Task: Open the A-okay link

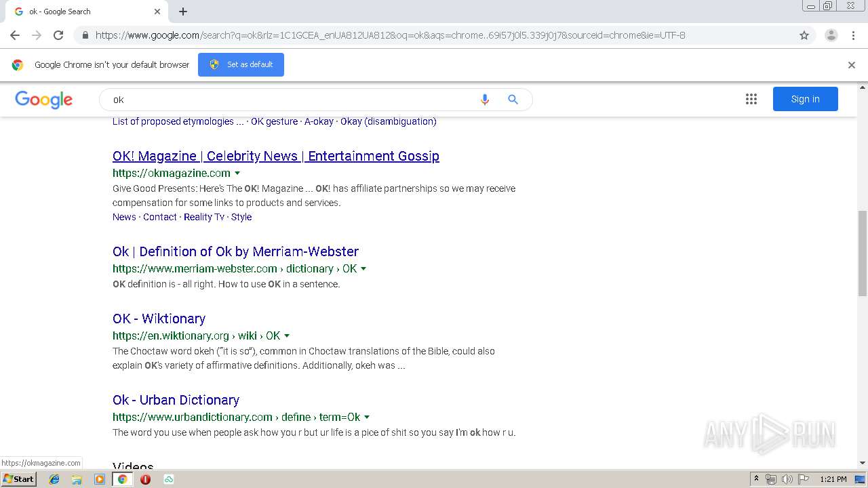Action: click(x=319, y=121)
